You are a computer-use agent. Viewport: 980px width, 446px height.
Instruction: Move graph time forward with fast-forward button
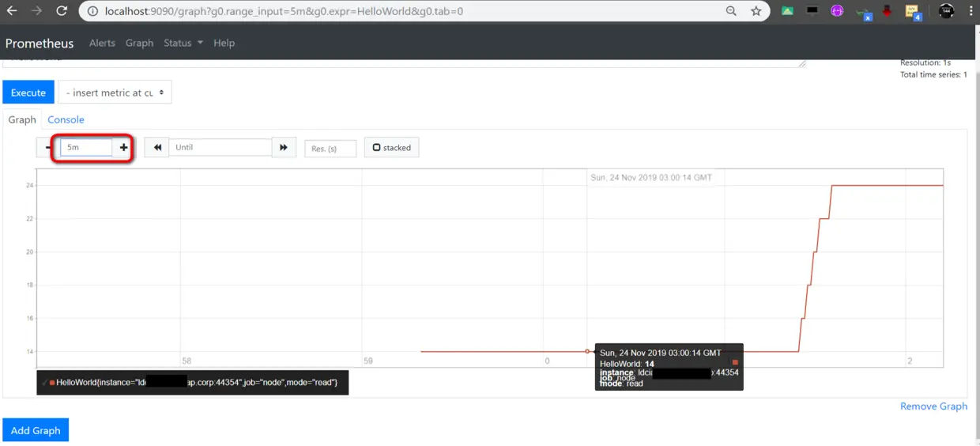(x=284, y=148)
